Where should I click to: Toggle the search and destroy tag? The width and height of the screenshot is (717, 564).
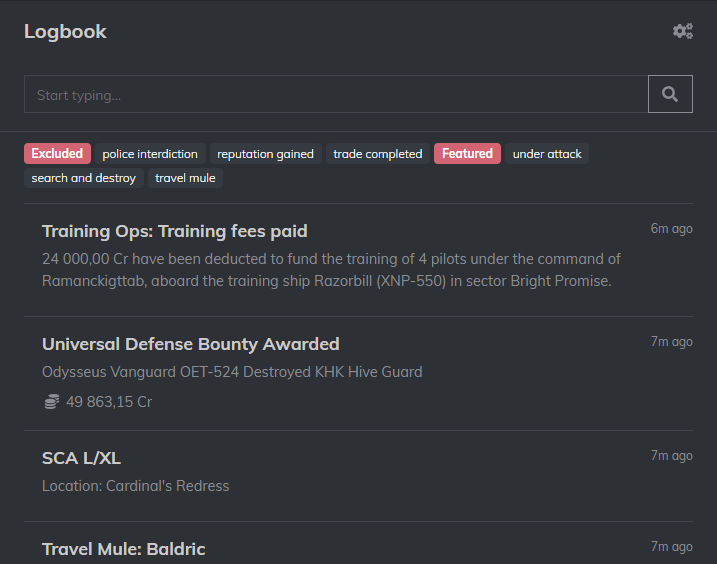84,178
